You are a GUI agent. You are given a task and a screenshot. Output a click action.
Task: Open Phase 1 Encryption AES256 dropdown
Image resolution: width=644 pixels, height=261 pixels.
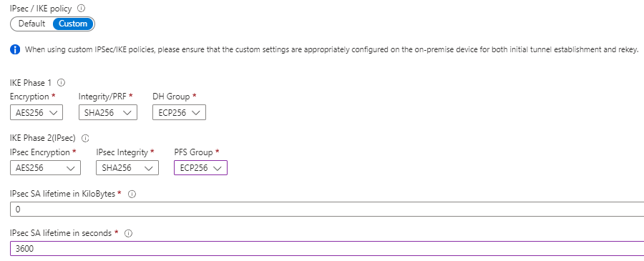coord(36,113)
